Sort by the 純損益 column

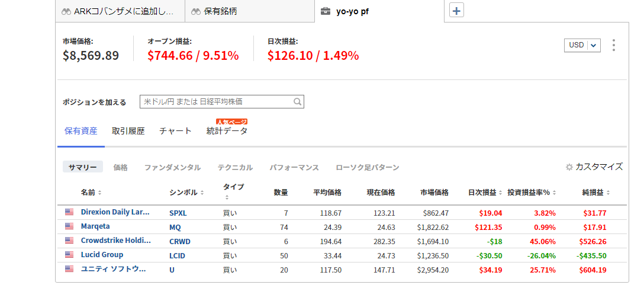coord(608,193)
